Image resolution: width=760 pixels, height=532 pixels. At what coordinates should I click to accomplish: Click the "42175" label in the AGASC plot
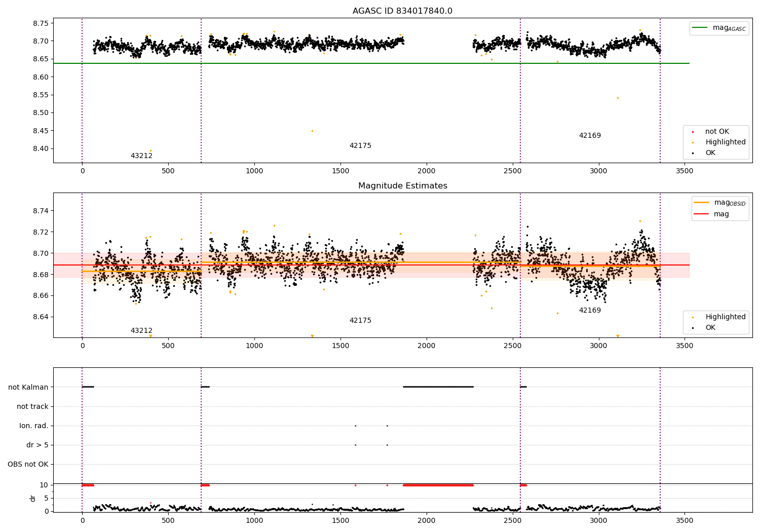(x=360, y=146)
